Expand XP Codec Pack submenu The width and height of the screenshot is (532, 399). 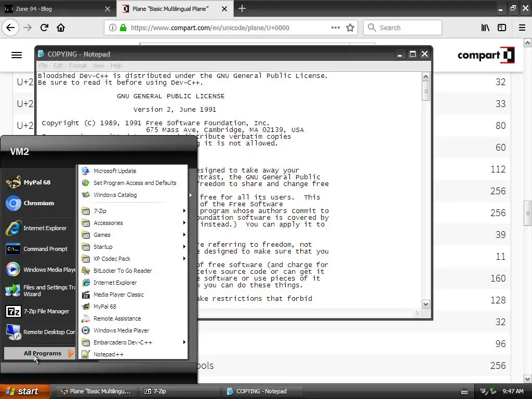point(134,259)
